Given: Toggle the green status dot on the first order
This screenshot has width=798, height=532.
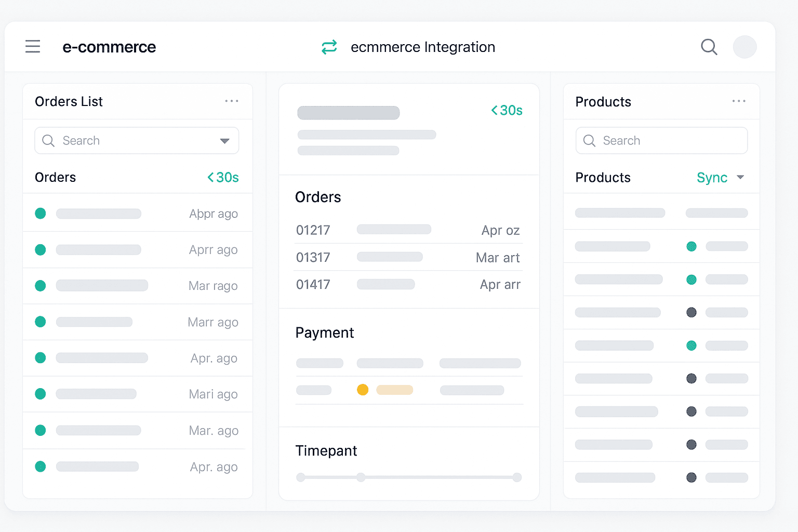Looking at the screenshot, I should tap(40, 213).
